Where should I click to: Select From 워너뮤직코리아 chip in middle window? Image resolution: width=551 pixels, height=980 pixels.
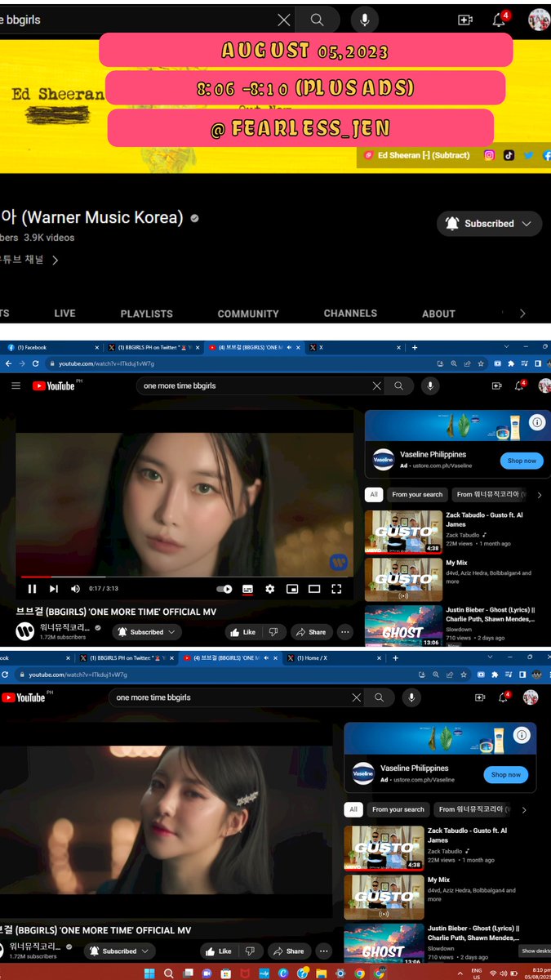pos(490,494)
